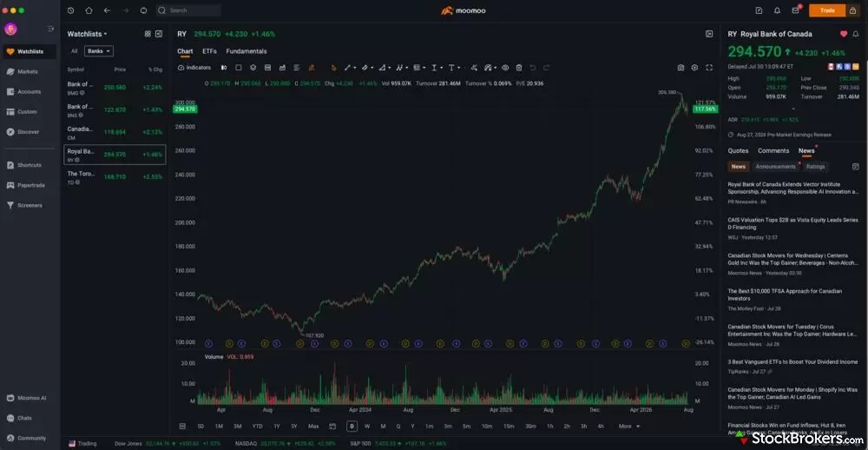Collapse the right quote panel

[x=709, y=34]
